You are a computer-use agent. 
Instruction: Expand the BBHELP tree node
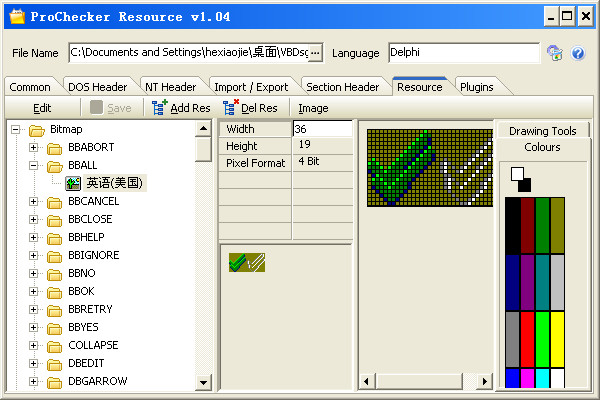click(34, 237)
